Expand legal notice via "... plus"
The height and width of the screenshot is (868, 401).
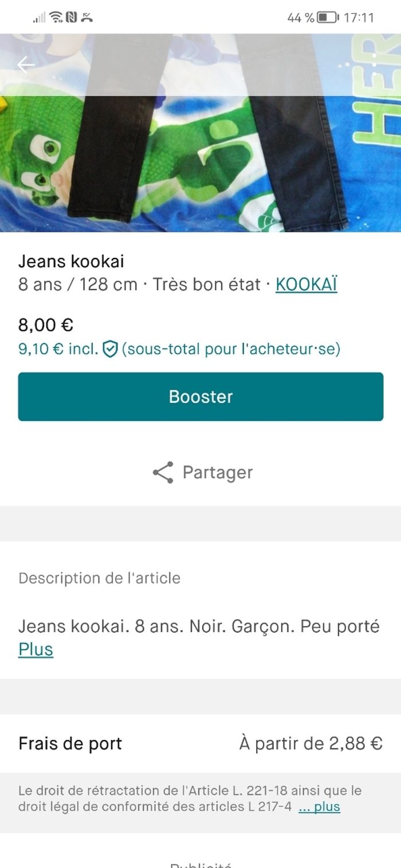coord(319,807)
